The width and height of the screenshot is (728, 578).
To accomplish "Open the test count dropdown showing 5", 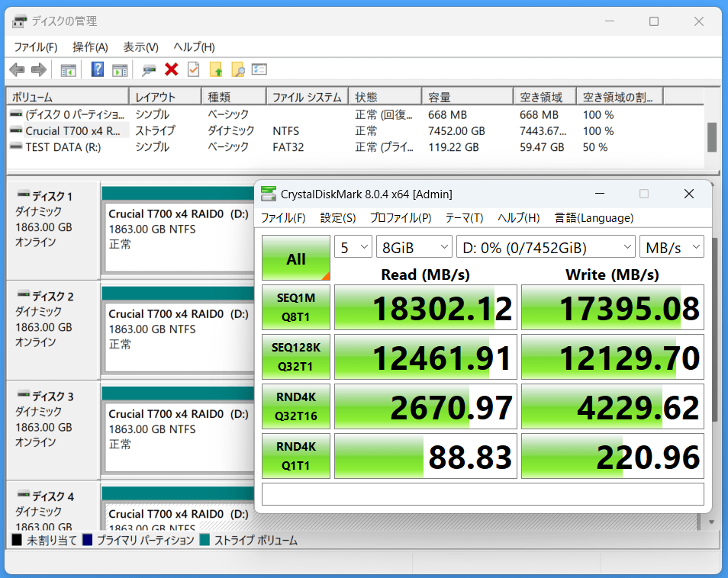I will coord(353,247).
